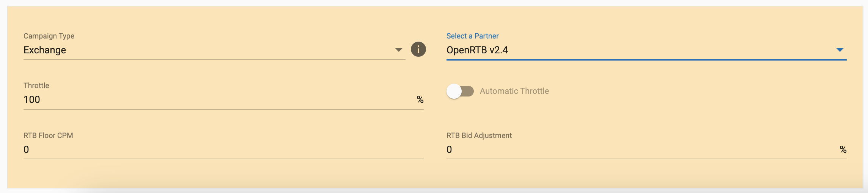Click the 0 value under RTB Floor CPM

tap(26, 149)
